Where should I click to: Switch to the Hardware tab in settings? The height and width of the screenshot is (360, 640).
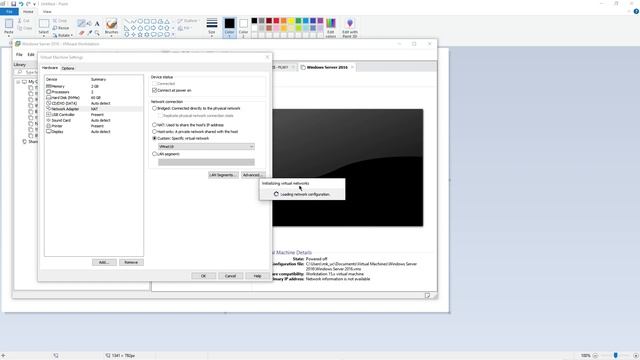(50, 68)
